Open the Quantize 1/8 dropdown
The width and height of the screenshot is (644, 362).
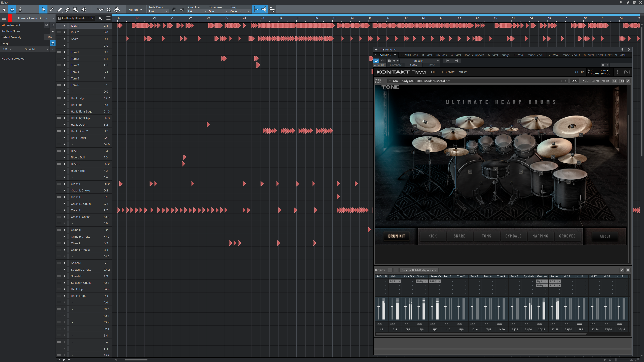(197, 12)
